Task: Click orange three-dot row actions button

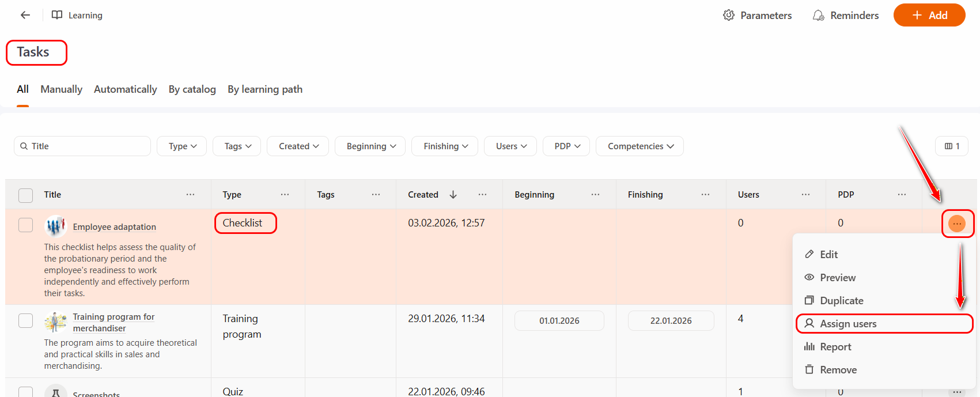Action: 956,224
